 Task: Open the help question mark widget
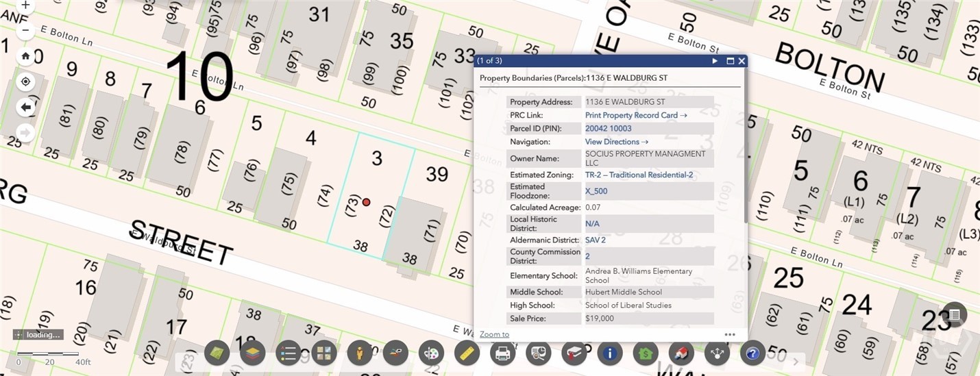point(752,353)
